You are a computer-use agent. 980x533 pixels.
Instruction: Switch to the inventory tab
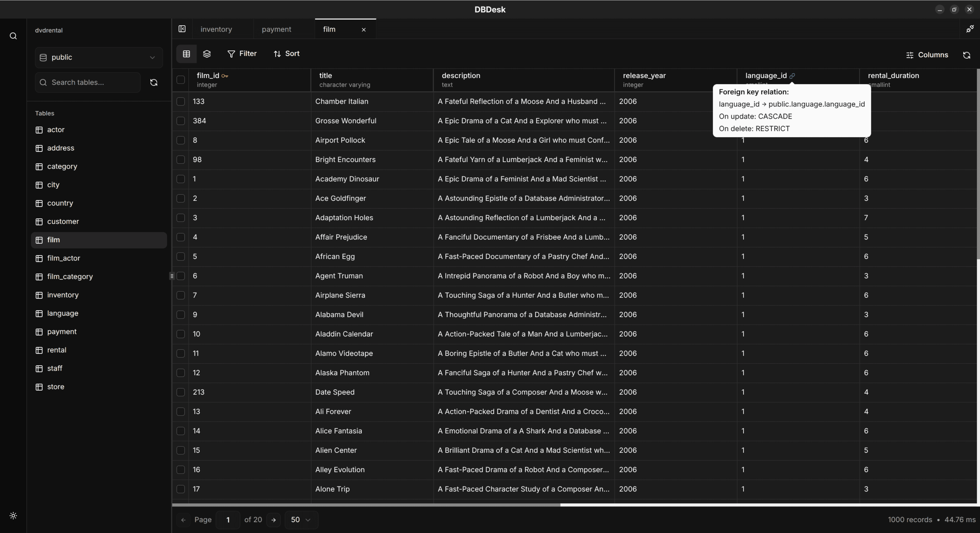216,29
